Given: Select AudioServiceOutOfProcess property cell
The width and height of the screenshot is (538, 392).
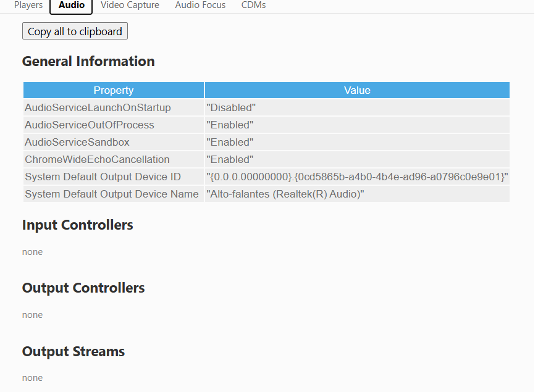Looking at the screenshot, I should point(114,125).
